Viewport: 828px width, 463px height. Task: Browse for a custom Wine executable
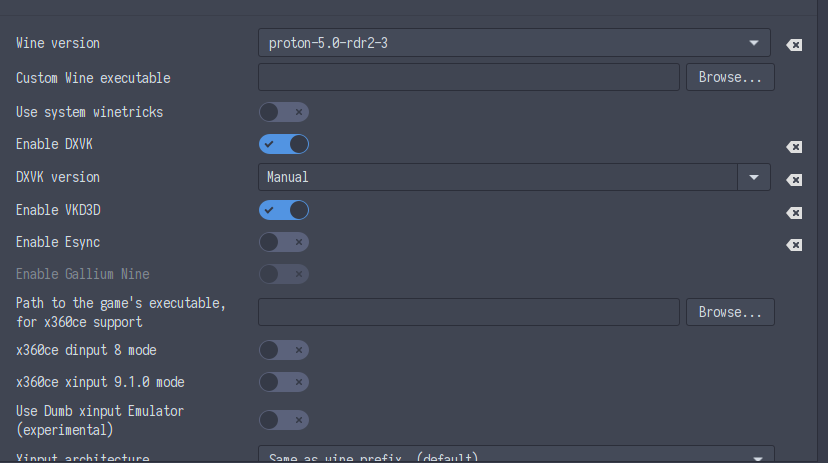[730, 77]
